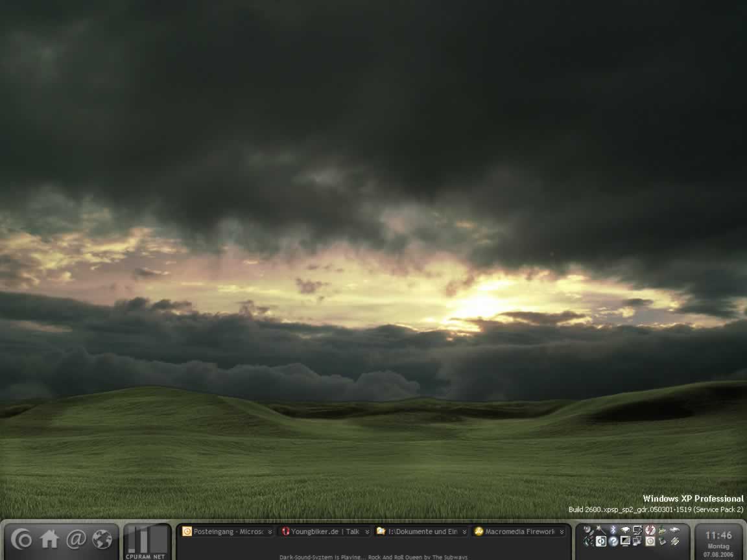The image size is (747, 560).
Task: Expand the I:\Dokumente task chevron
Action: point(464,532)
